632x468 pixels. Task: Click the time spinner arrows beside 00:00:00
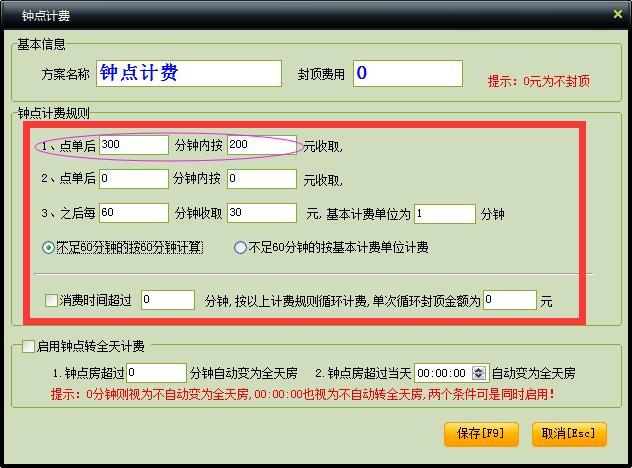[478, 373]
